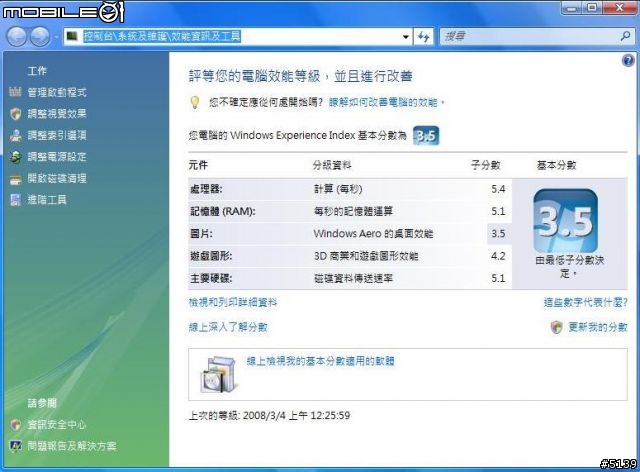This screenshot has width=640, height=472.
Task: Click the 問題報告及解決方案 icon
Action: tap(16, 446)
